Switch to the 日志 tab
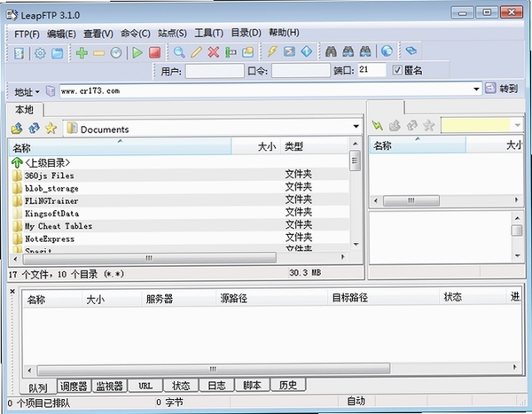 tap(216, 385)
